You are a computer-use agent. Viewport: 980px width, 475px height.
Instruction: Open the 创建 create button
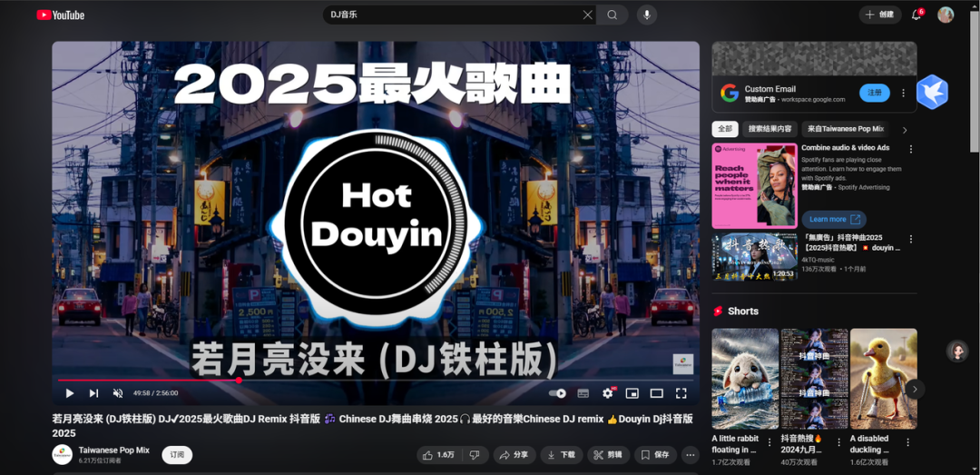coord(880,15)
